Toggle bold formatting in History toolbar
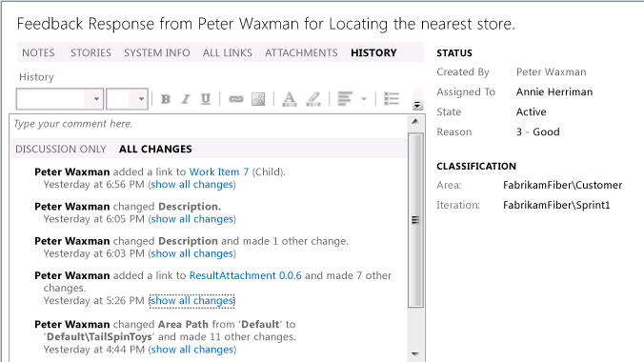The height and width of the screenshot is (362, 644). pos(166,99)
